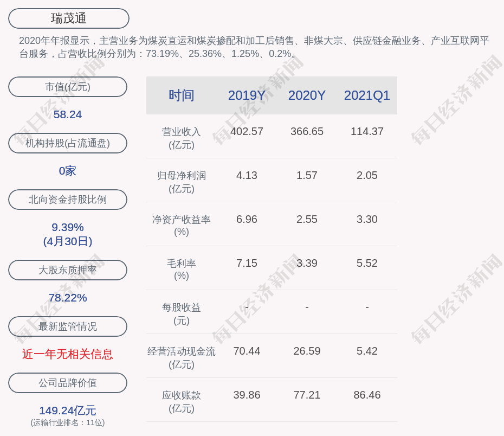
Task: Click the 2019Y column header
Action: 247,95
